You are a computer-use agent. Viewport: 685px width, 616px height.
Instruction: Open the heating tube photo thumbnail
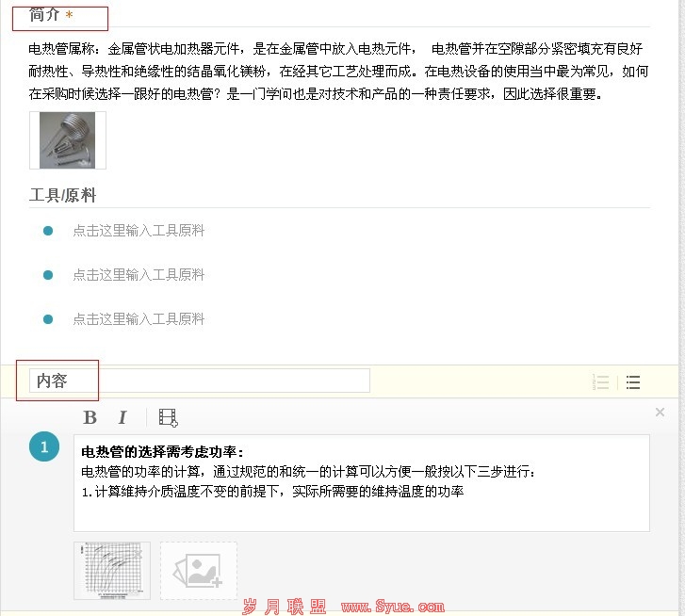68,140
